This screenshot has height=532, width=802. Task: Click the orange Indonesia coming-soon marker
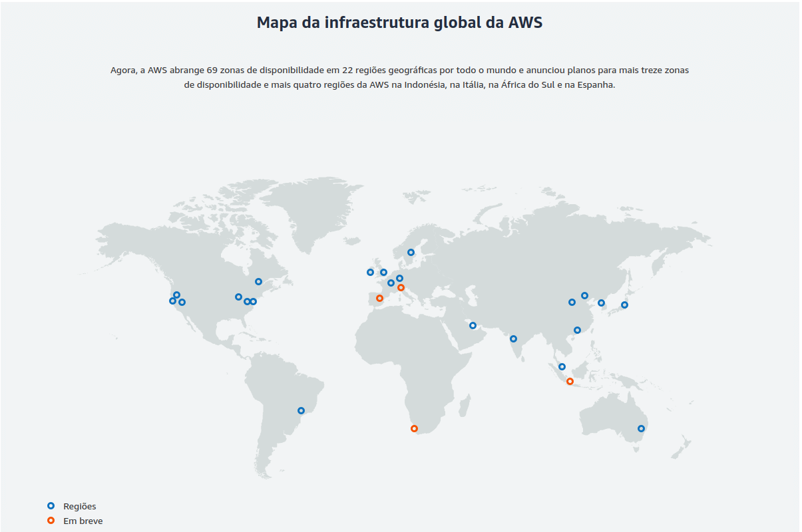click(570, 381)
